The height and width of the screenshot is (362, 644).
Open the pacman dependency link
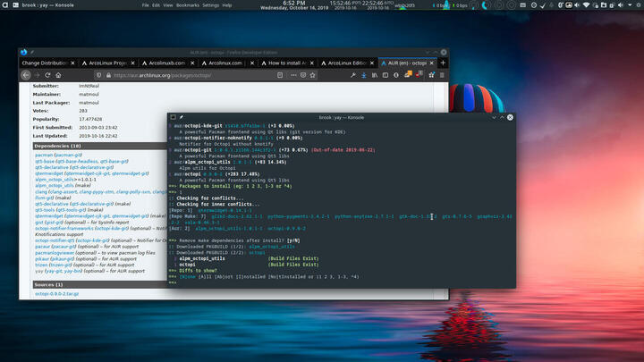click(x=44, y=155)
